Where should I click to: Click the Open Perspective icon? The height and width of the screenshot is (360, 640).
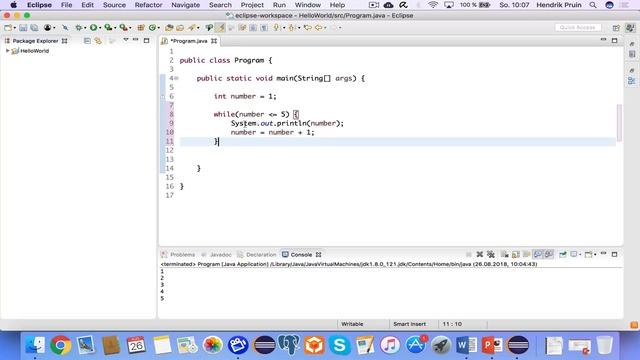[x=616, y=28]
